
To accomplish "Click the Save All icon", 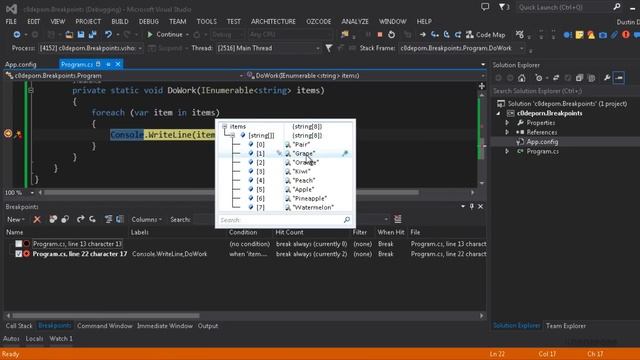I will (x=93, y=35).
